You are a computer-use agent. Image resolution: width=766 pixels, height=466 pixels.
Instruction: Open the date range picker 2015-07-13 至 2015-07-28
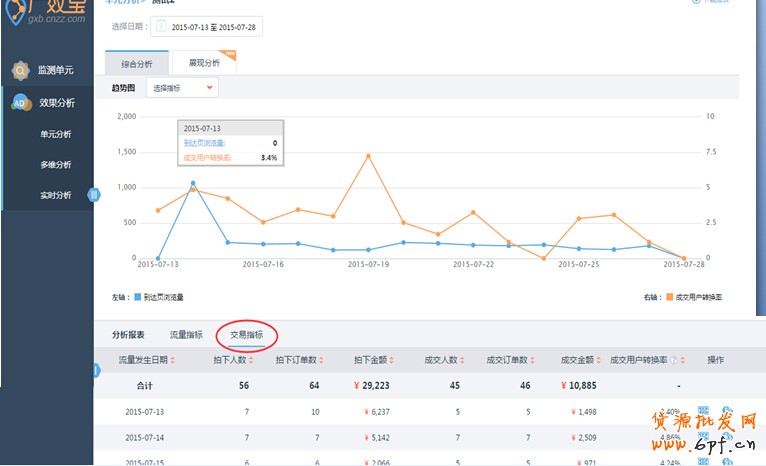coord(215,26)
